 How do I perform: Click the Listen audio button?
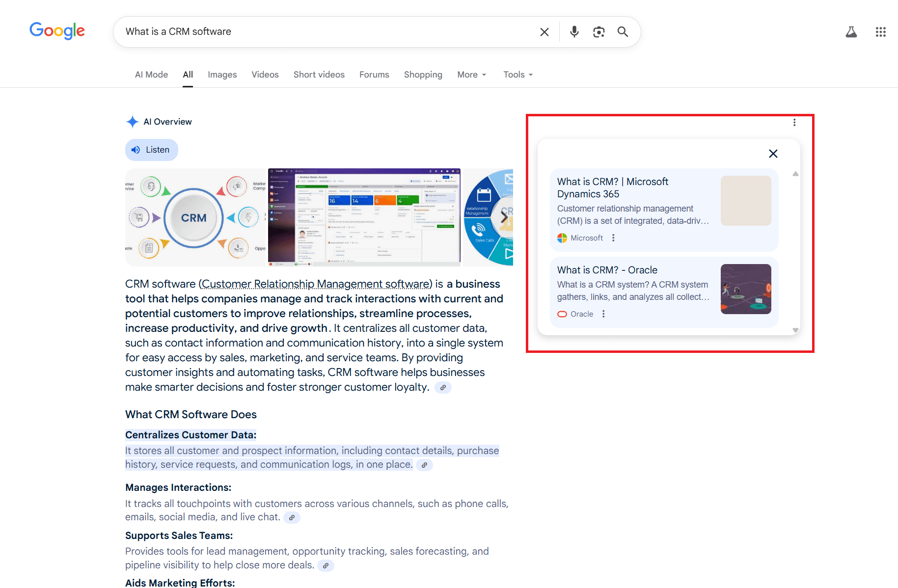[x=152, y=150]
